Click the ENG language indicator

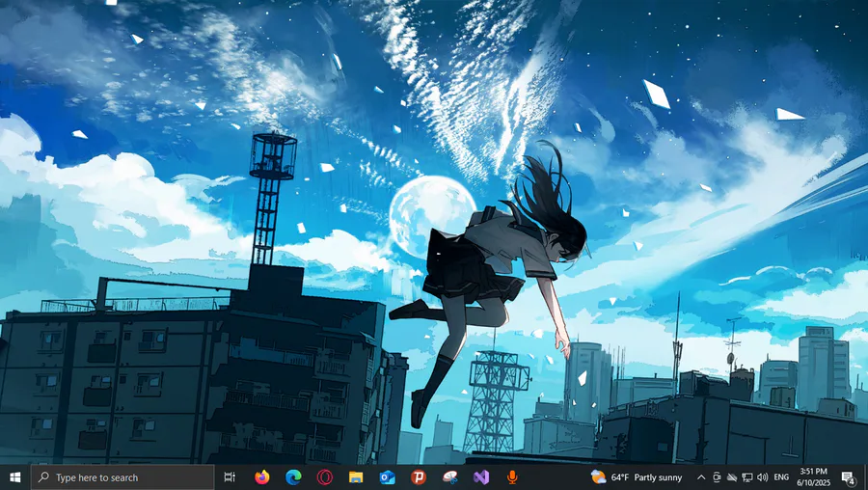click(x=781, y=477)
